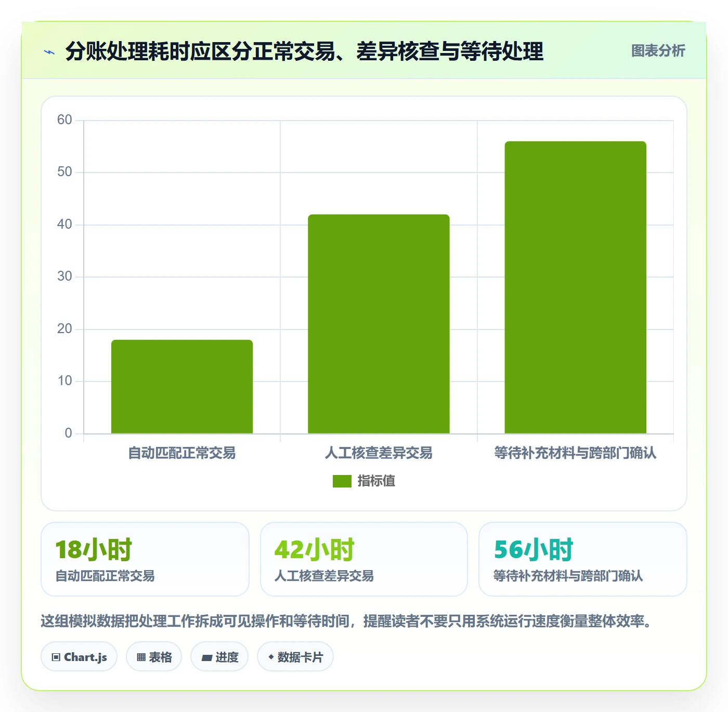Click the 指标值 legend text
This screenshot has width=728, height=712.
click(x=376, y=481)
